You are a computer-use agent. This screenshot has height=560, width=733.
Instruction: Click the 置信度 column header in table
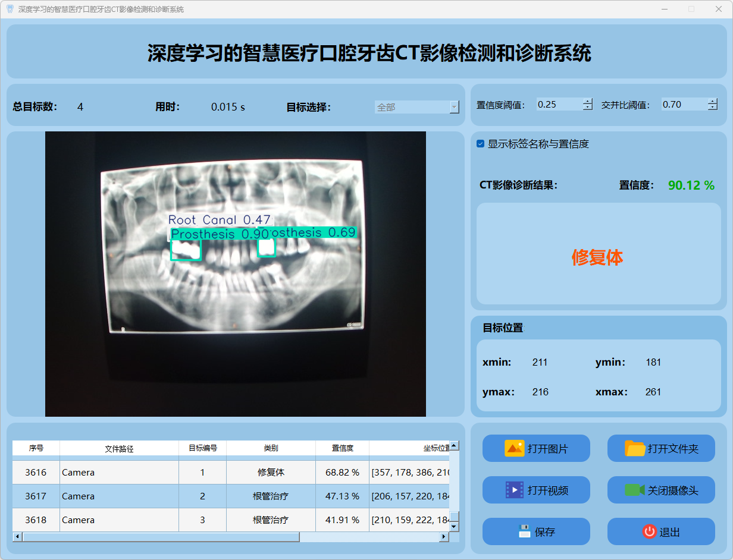click(x=342, y=448)
